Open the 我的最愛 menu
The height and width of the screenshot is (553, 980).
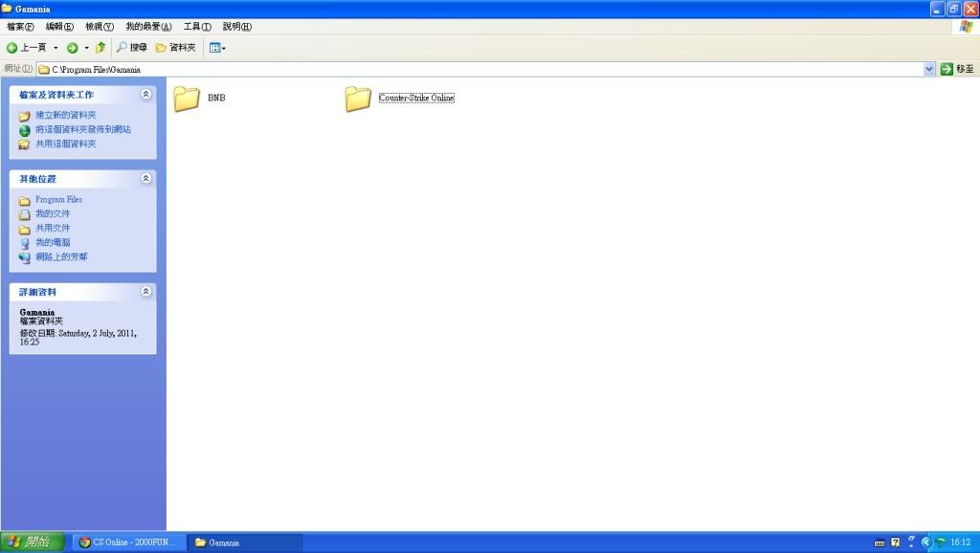point(148,26)
